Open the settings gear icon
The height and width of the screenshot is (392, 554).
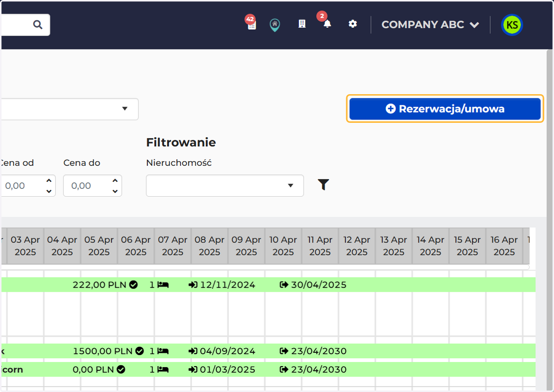pos(353,24)
